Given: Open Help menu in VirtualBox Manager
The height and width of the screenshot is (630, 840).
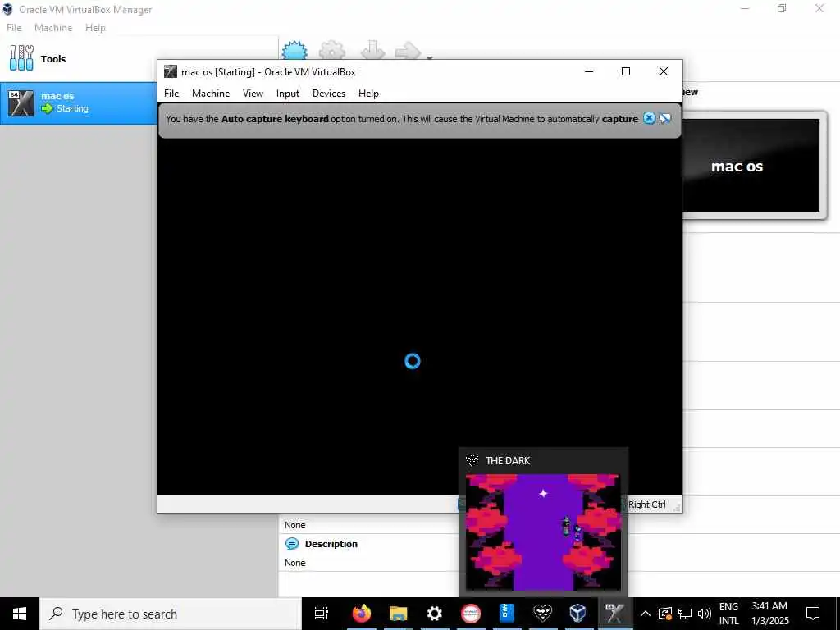Looking at the screenshot, I should pos(95,28).
